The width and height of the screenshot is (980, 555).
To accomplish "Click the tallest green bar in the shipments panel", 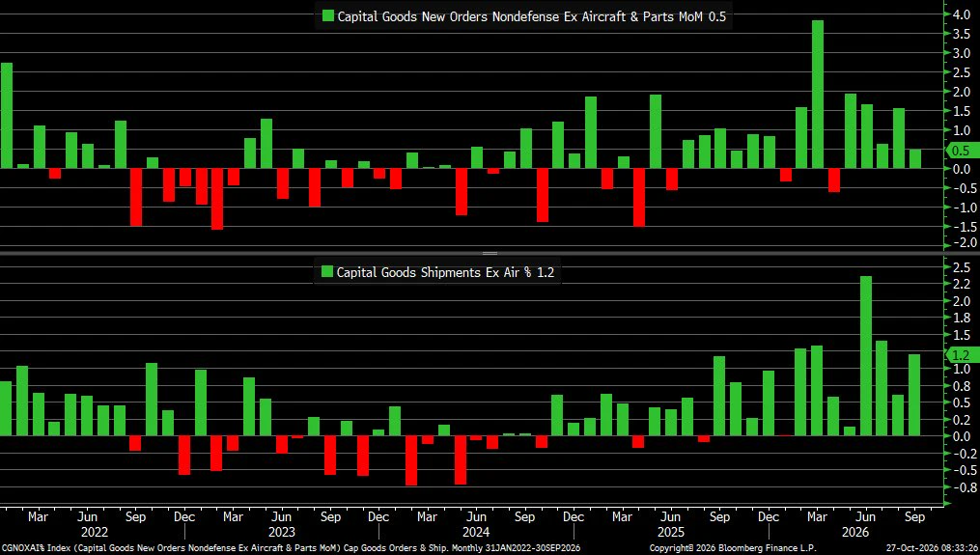I will 866,355.
